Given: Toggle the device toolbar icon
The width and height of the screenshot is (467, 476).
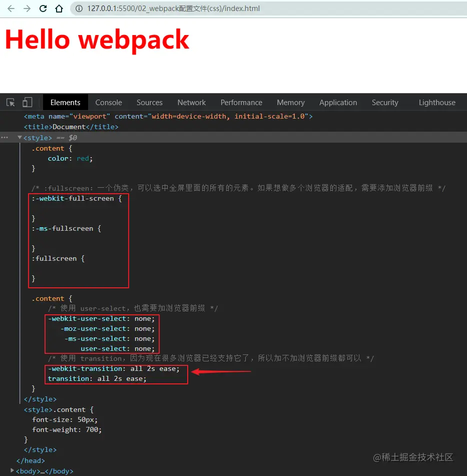Looking at the screenshot, I should [28, 102].
